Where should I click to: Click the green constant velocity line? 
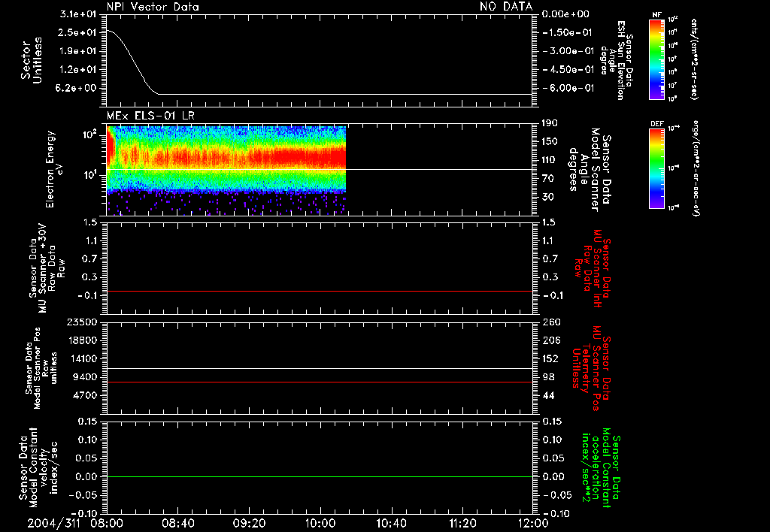tap(320, 476)
